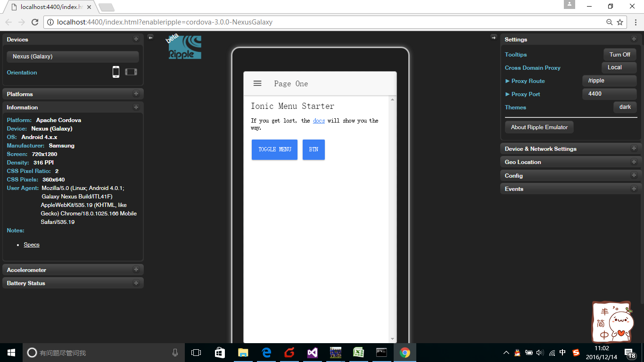Open Chrome's three-dot menu

[x=635, y=22]
